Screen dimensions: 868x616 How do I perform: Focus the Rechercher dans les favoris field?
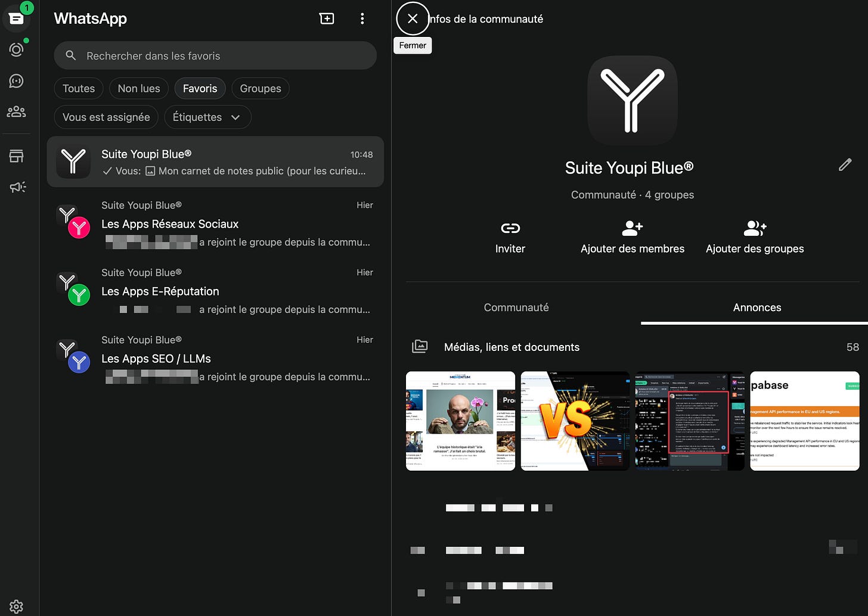coord(215,55)
